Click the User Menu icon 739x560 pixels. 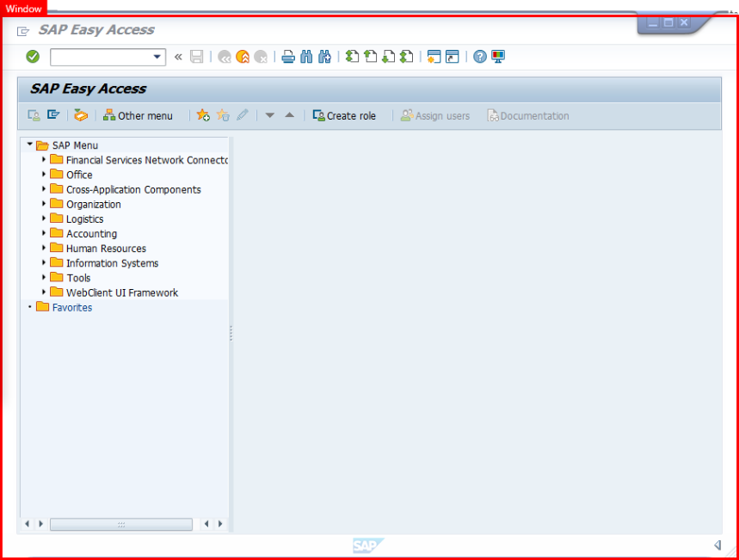click(34, 115)
